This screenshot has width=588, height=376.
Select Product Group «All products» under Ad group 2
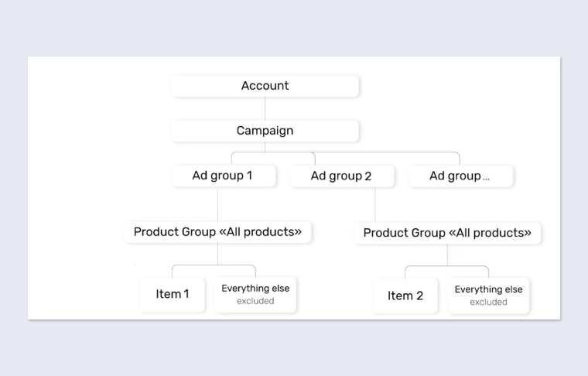tap(447, 233)
